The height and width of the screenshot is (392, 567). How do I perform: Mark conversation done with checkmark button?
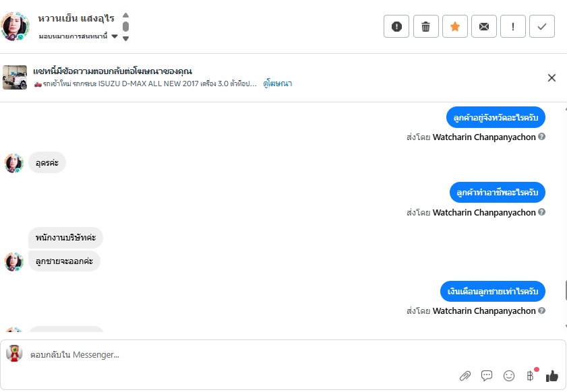pyautogui.click(x=541, y=26)
